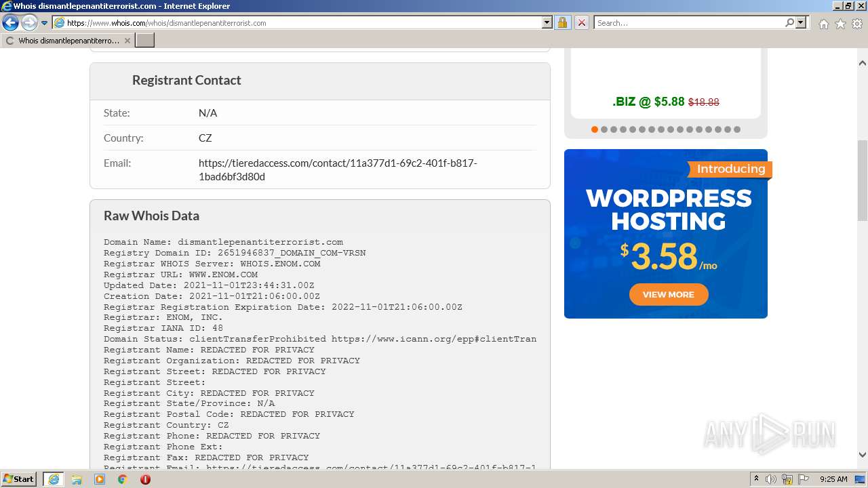Image resolution: width=868 pixels, height=488 pixels.
Task: Click the page scrollbar down arrow
Action: pyautogui.click(x=863, y=455)
